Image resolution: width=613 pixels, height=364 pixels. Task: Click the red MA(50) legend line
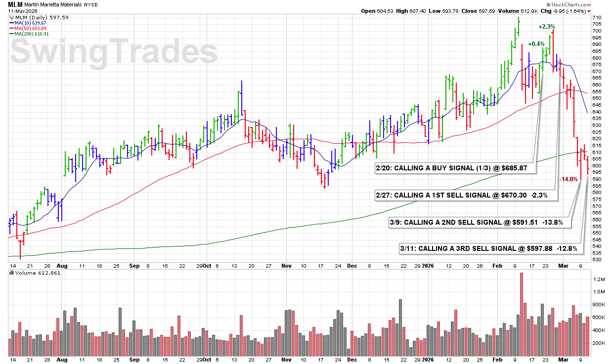11,29
